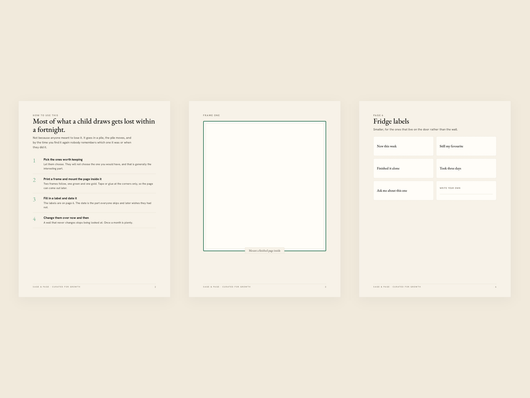Click the green step number 2

click(34, 180)
